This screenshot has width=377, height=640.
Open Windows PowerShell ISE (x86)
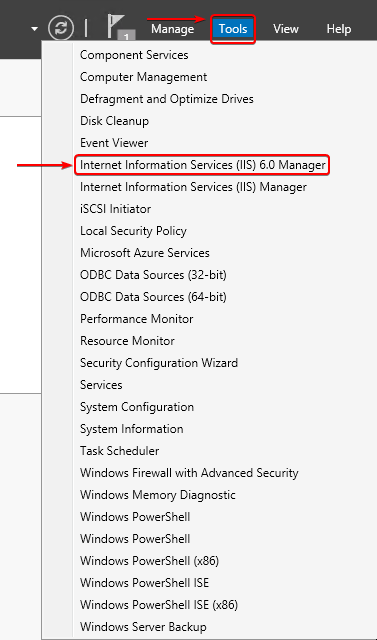click(x=159, y=605)
